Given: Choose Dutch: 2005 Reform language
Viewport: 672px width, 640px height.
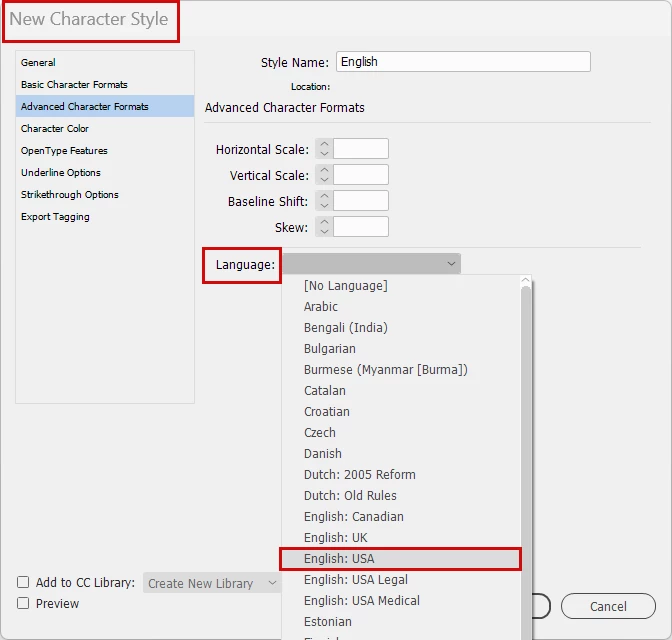Looking at the screenshot, I should tap(401, 475).
